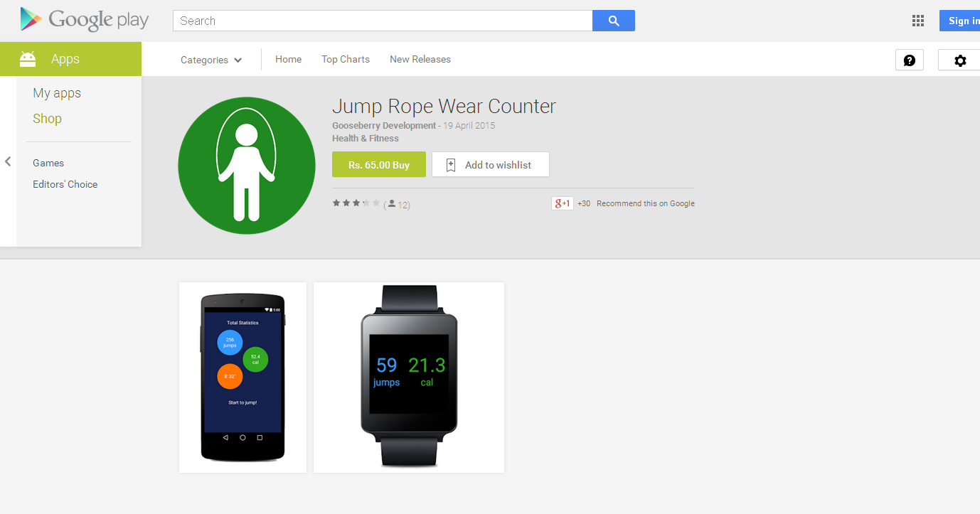The image size is (980, 514).
Task: Select Home in the navigation bar
Action: click(x=288, y=59)
